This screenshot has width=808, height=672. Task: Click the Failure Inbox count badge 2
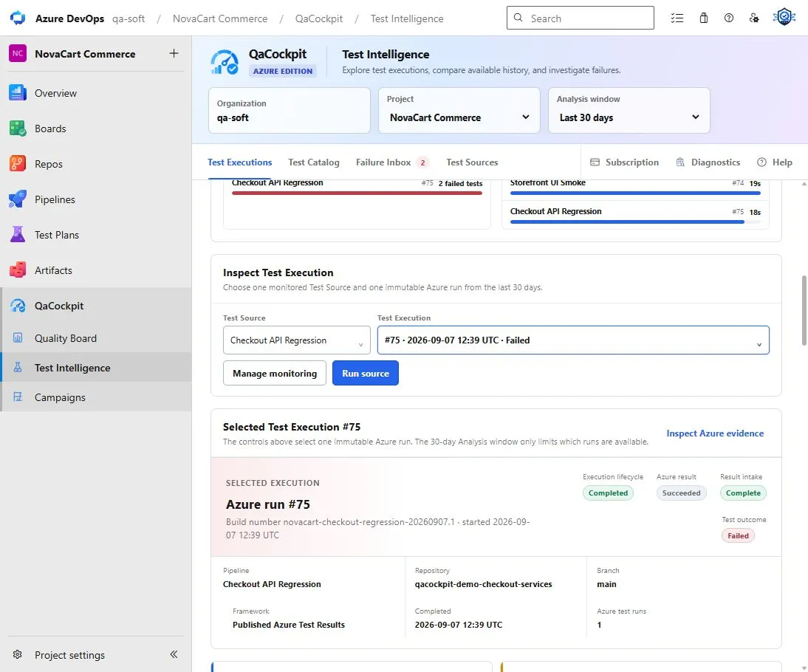(422, 162)
